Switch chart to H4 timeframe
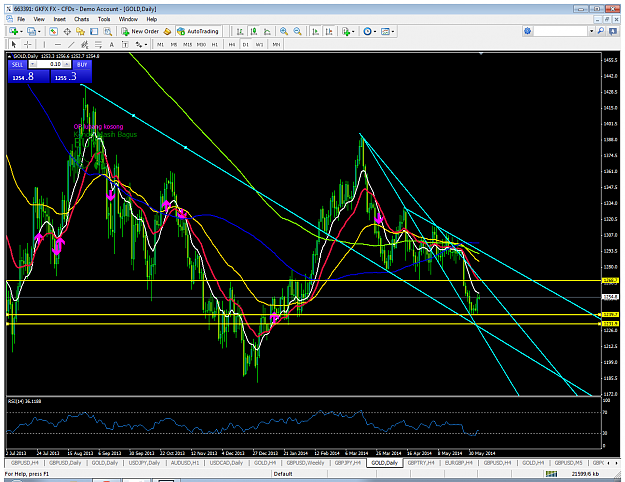The height and width of the screenshot is (482, 625). pos(232,45)
